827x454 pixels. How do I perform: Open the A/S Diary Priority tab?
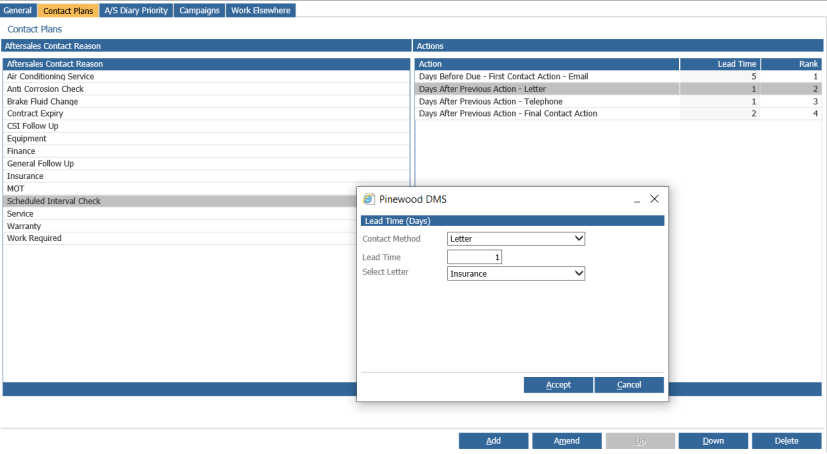coord(136,11)
